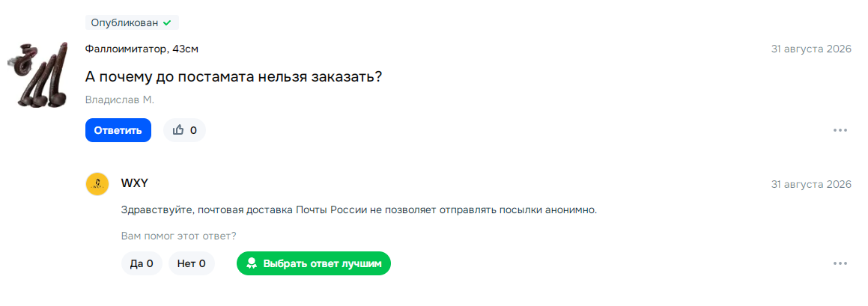The image size is (868, 306).
Task: Click the green checkmark beside Опубликован
Action: [167, 23]
